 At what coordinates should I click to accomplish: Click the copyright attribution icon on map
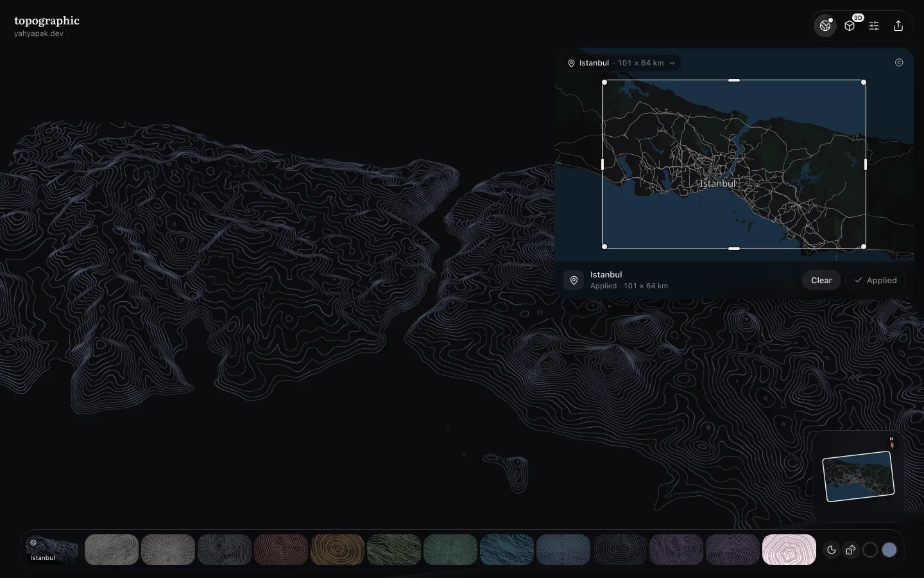pyautogui.click(x=899, y=63)
